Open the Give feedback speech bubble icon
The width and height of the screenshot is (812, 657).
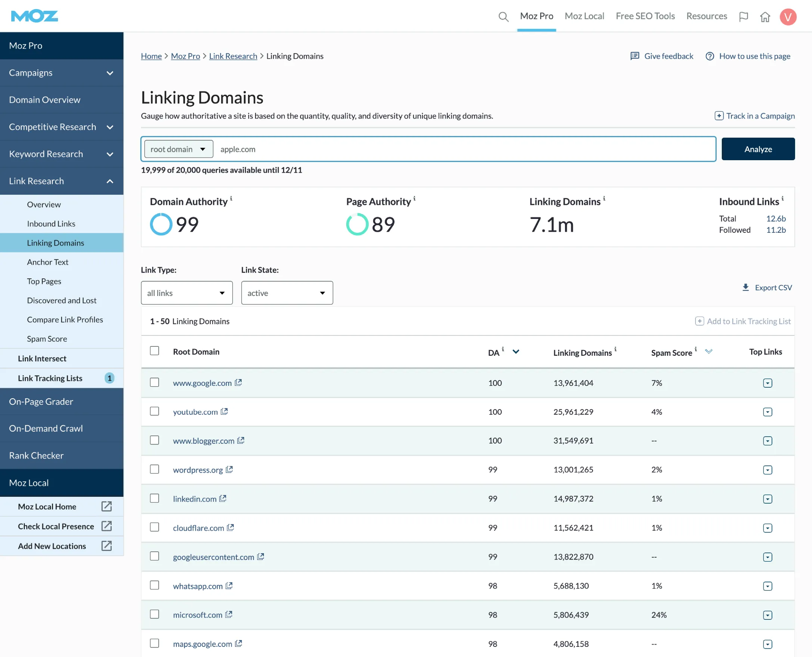pos(634,56)
